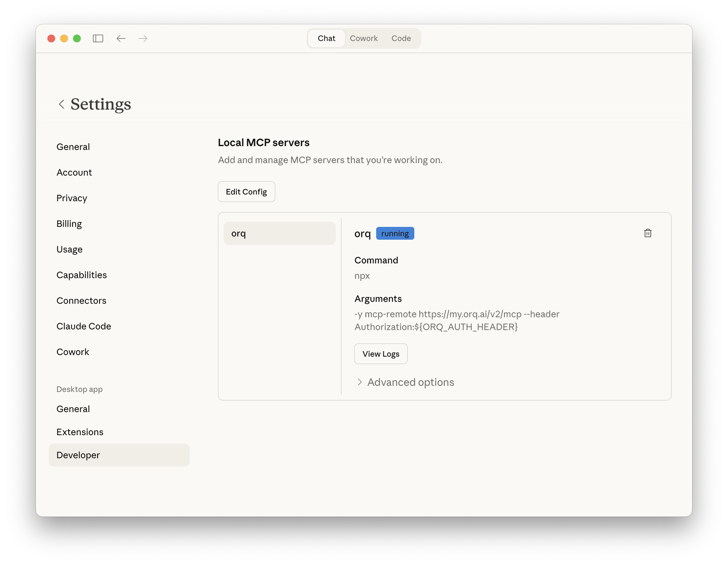Click the forward arrow in titlebar
This screenshot has height=564, width=728.
[x=143, y=38]
